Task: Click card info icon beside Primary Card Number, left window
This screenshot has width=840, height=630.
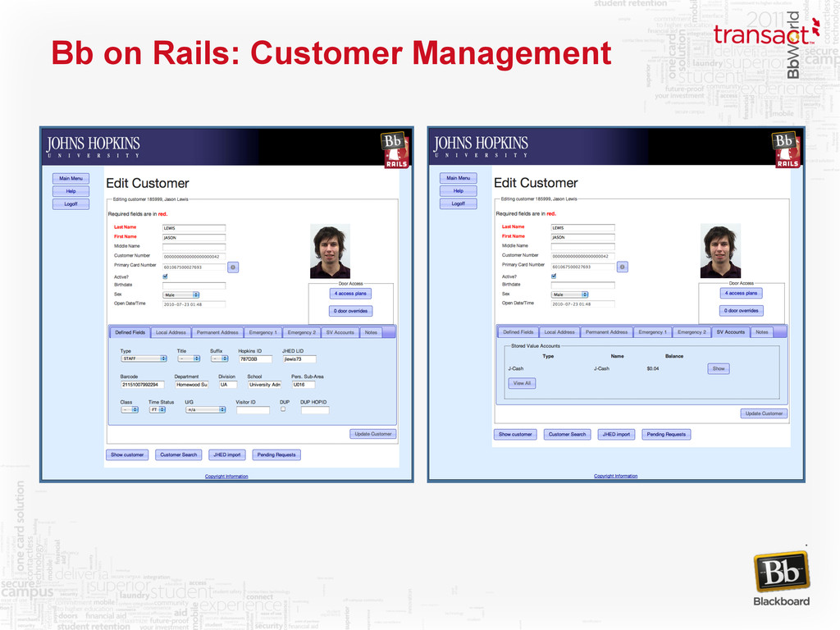Action: pyautogui.click(x=233, y=267)
